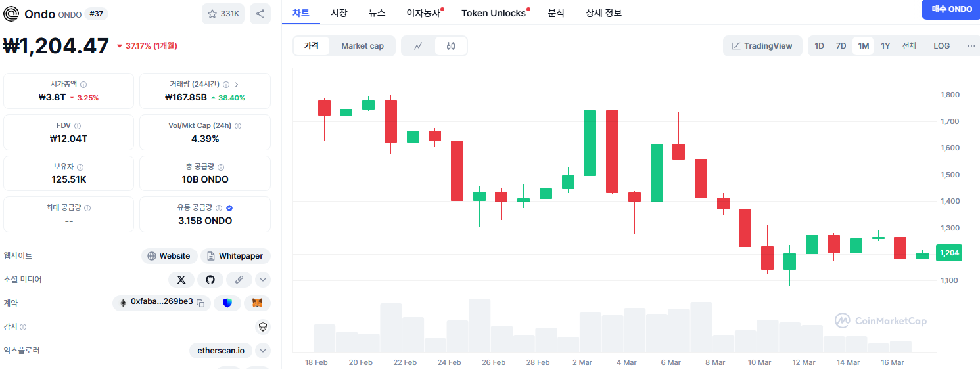Open info icon beside 총 공급량
The image size is (980, 369).
pos(221,167)
